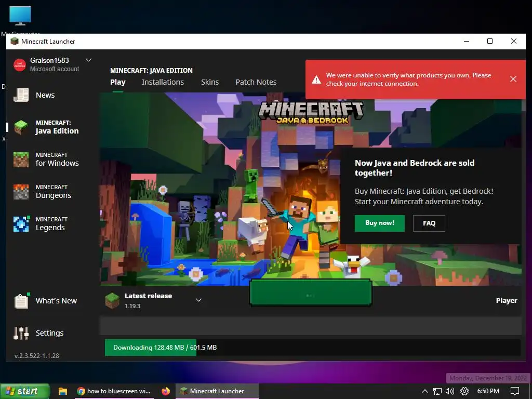Switch to the Patch Notes tab
532x399 pixels.
tap(256, 82)
